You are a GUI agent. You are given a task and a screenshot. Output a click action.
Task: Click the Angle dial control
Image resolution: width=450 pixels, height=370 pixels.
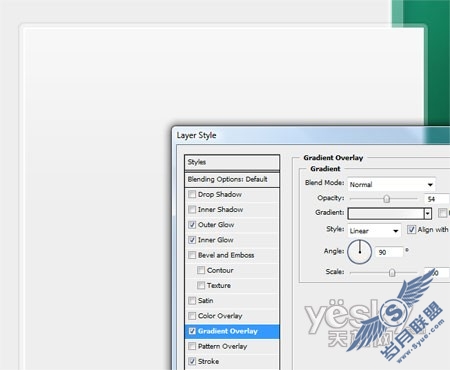[x=360, y=252]
